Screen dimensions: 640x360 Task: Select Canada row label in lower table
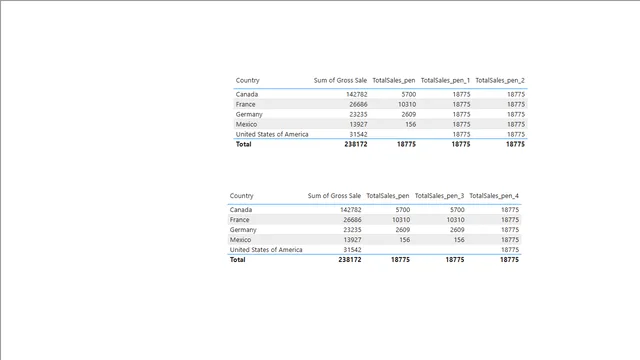(240, 210)
